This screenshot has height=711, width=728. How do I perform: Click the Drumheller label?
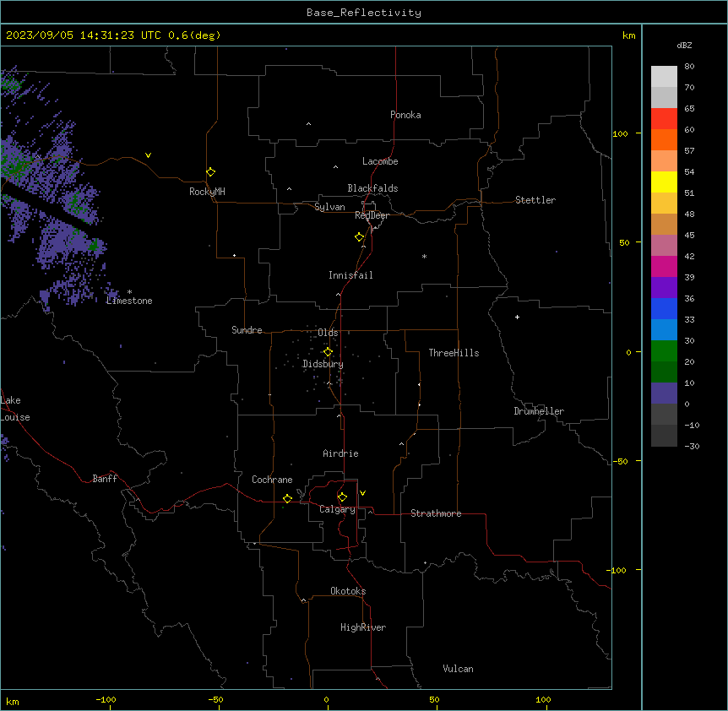tap(539, 411)
